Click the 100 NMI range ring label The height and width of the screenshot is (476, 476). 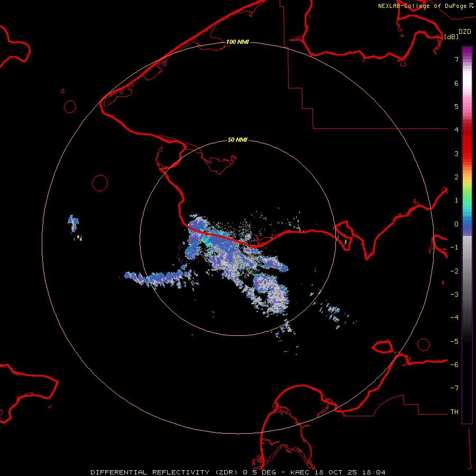click(237, 42)
